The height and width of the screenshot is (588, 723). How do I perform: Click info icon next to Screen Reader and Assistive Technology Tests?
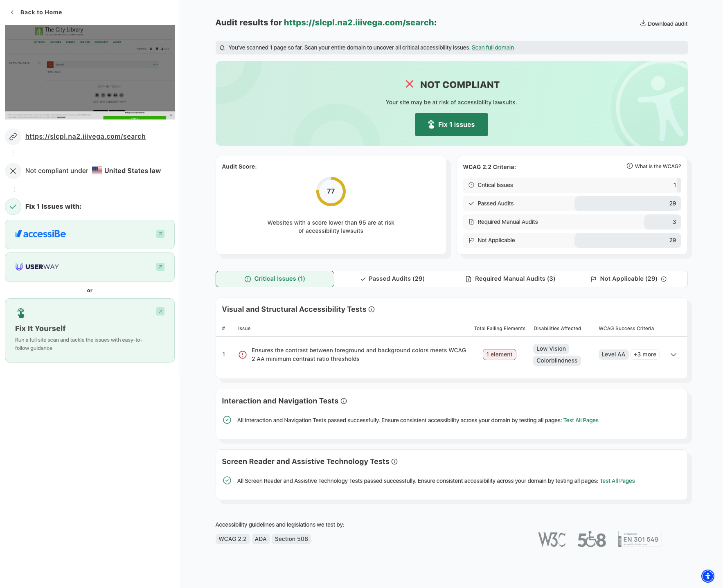tap(394, 462)
